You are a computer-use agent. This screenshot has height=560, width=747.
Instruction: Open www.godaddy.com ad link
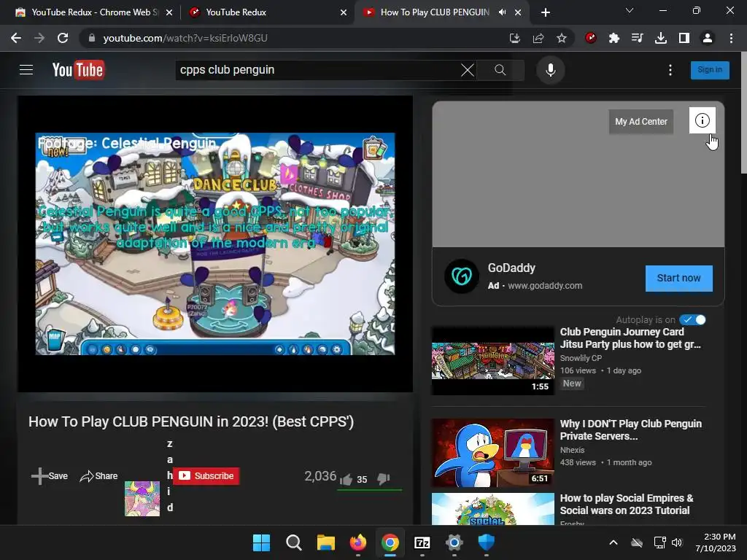(545, 286)
